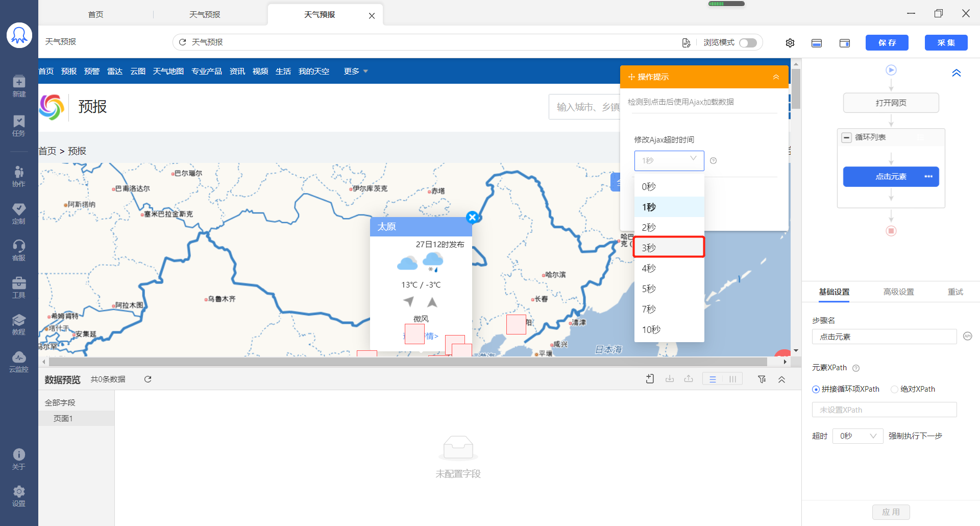
Task: Open the 设置 settings sidebar icon
Action: click(19, 496)
